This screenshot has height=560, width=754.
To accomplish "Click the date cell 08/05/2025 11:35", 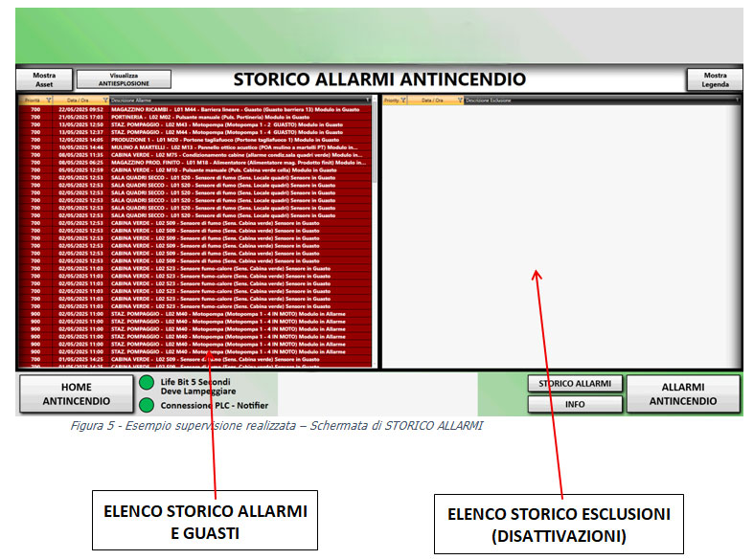I will coord(80,155).
